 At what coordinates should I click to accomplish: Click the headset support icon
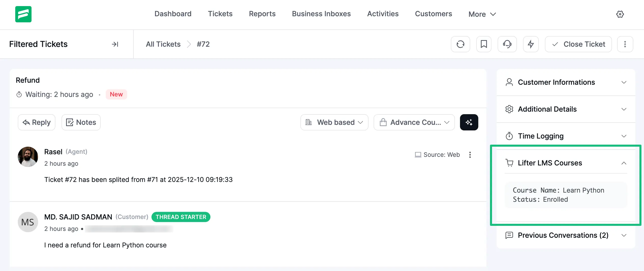tap(507, 44)
